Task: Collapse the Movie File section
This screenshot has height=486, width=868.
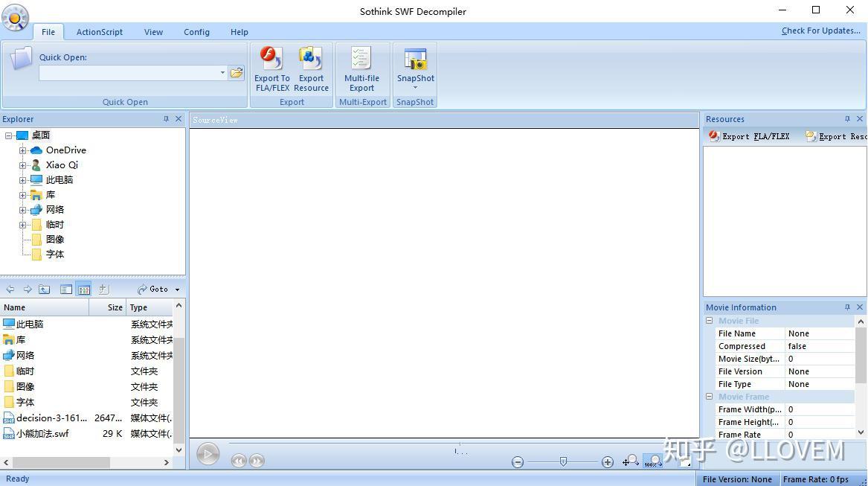Action: pos(709,321)
